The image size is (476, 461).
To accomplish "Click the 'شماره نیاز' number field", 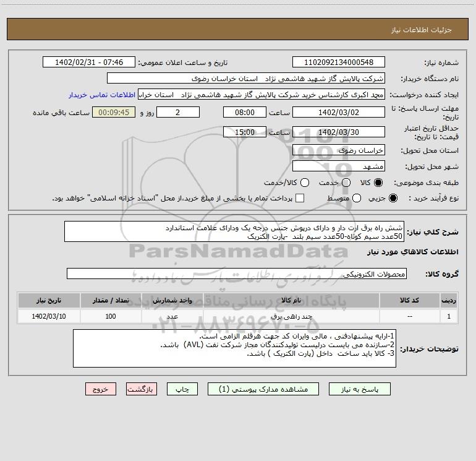I will point(338,62).
